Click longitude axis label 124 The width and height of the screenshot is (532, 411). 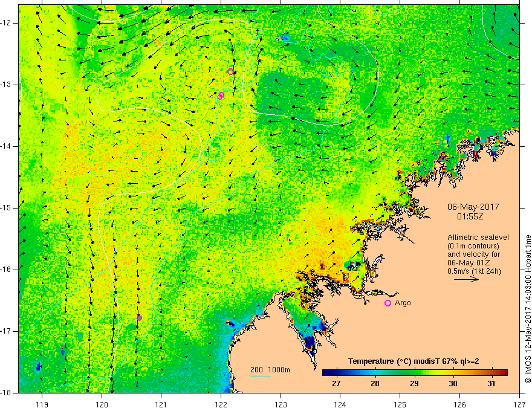tap(340, 404)
